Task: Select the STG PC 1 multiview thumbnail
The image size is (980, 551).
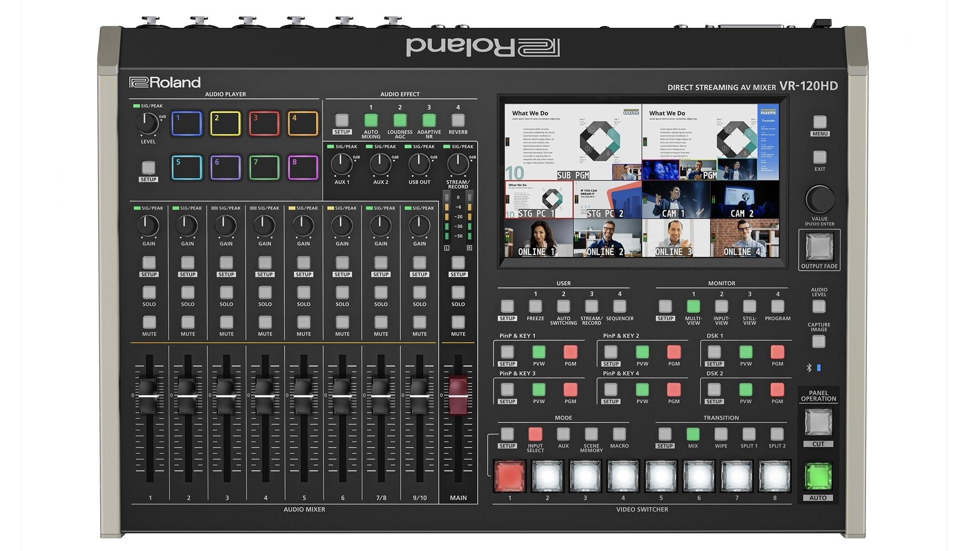Action: point(539,200)
